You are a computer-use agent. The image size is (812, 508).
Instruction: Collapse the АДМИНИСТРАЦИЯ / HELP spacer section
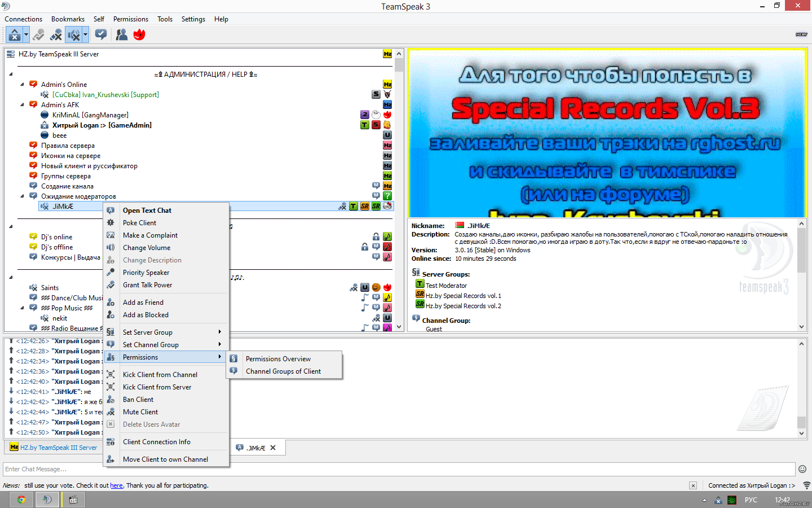point(11,75)
